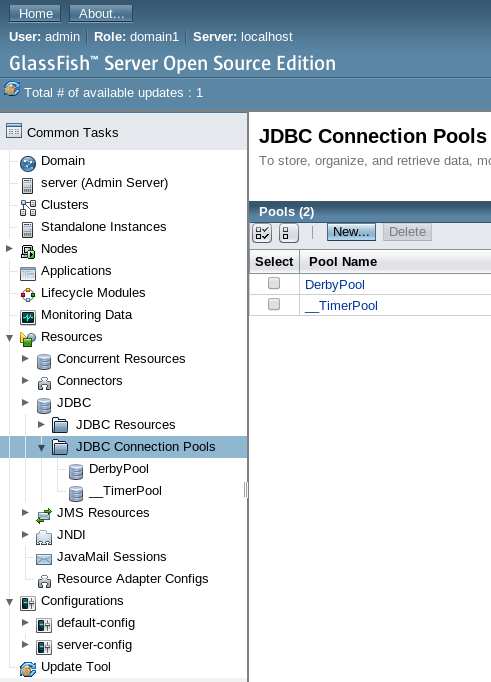Expand the JDBC Resources node
The height and width of the screenshot is (682, 491).
41,424
